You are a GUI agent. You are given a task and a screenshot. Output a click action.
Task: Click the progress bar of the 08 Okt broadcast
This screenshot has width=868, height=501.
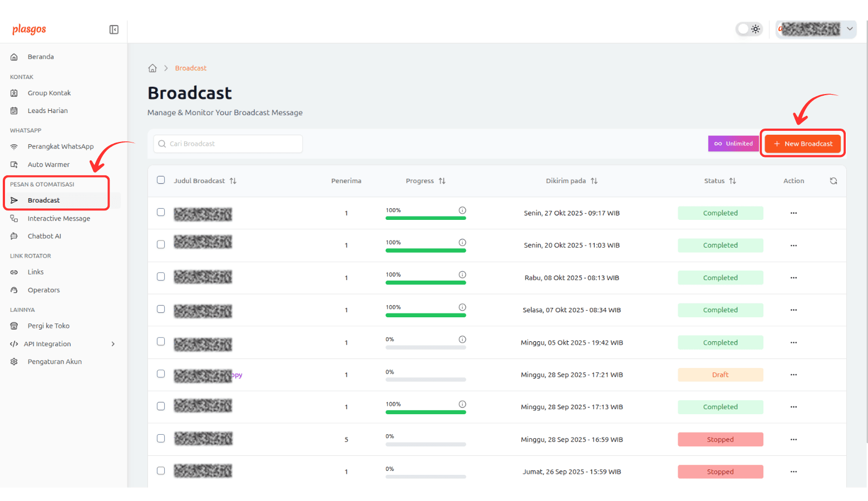(426, 283)
